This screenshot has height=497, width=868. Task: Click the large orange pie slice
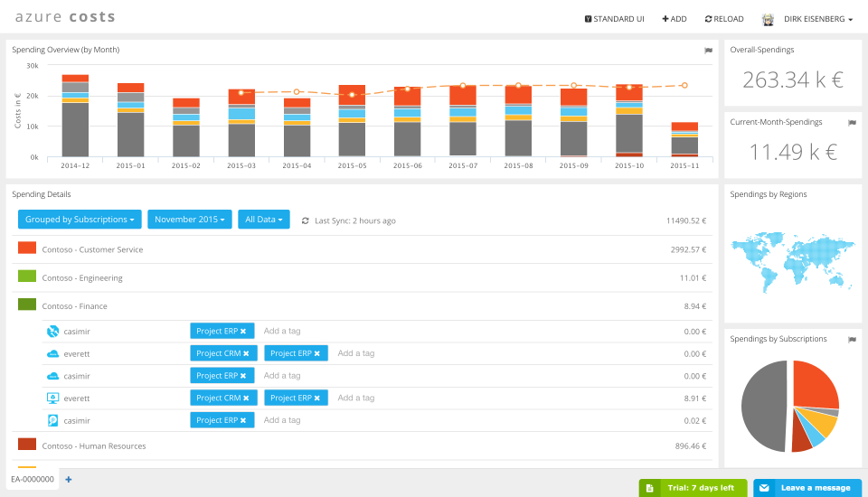(x=816, y=385)
